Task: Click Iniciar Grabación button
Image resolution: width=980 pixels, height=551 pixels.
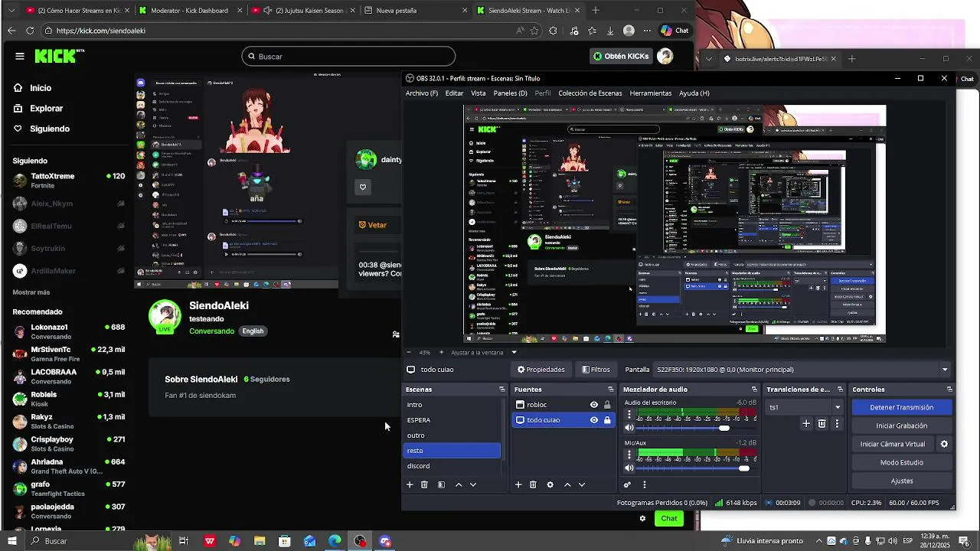Action: click(x=902, y=425)
